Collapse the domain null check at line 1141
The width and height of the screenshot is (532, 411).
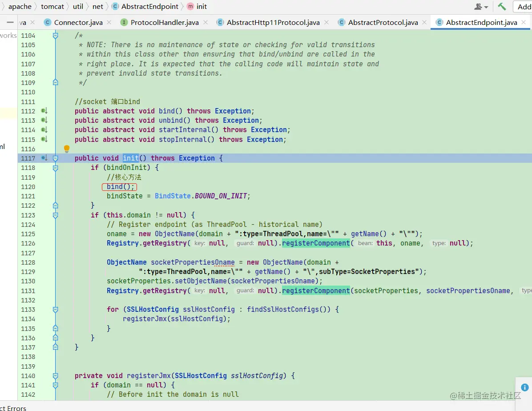(x=55, y=385)
